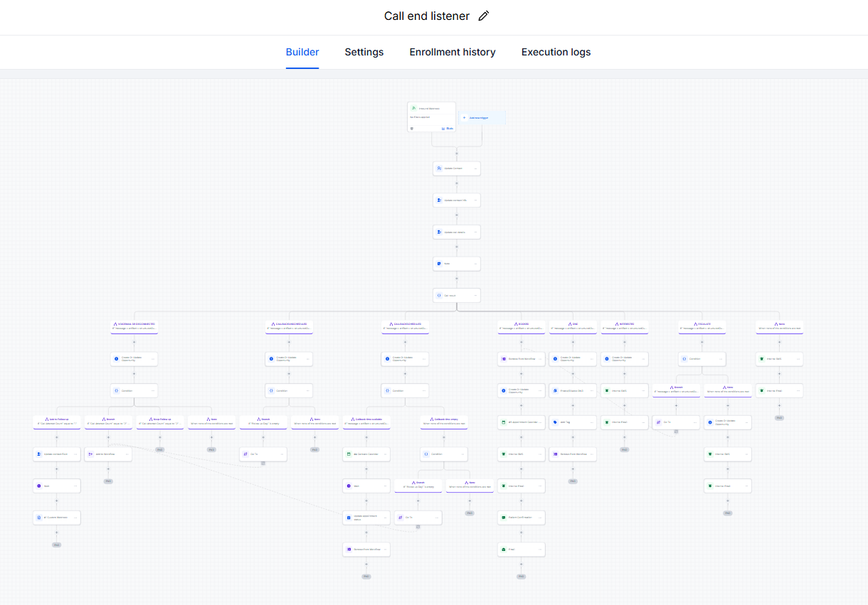
Task: Open the Stats link on the trigger card
Action: (x=448, y=128)
